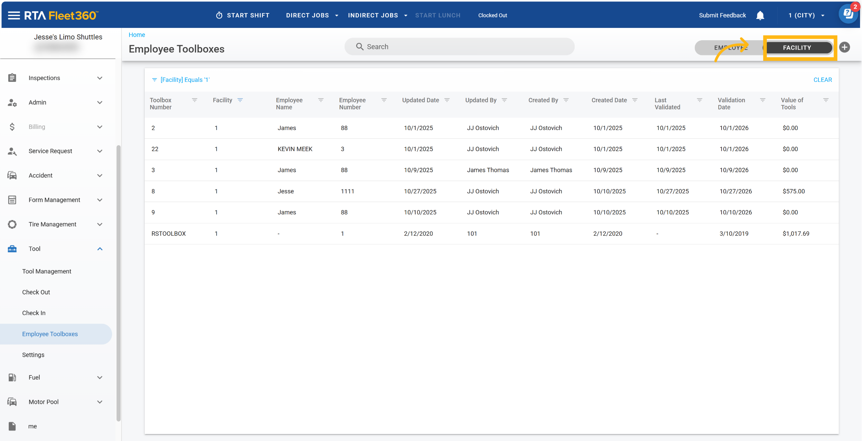
Task: Clear the Facility Equals filter
Action: point(822,80)
